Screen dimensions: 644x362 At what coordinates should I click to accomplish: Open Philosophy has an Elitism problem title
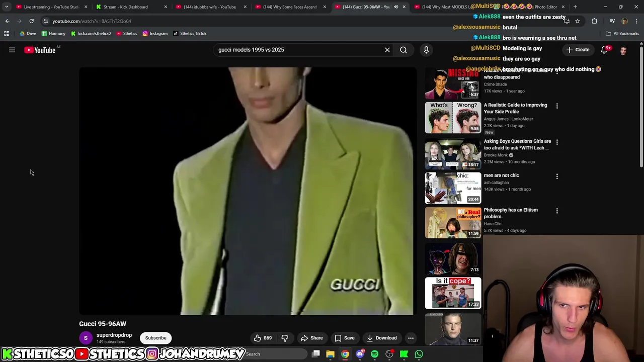(511, 213)
